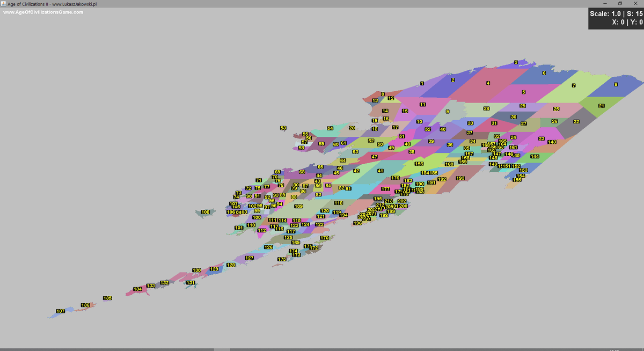Click province number 160
The height and width of the screenshot is (351, 644).
pyautogui.click(x=449, y=164)
